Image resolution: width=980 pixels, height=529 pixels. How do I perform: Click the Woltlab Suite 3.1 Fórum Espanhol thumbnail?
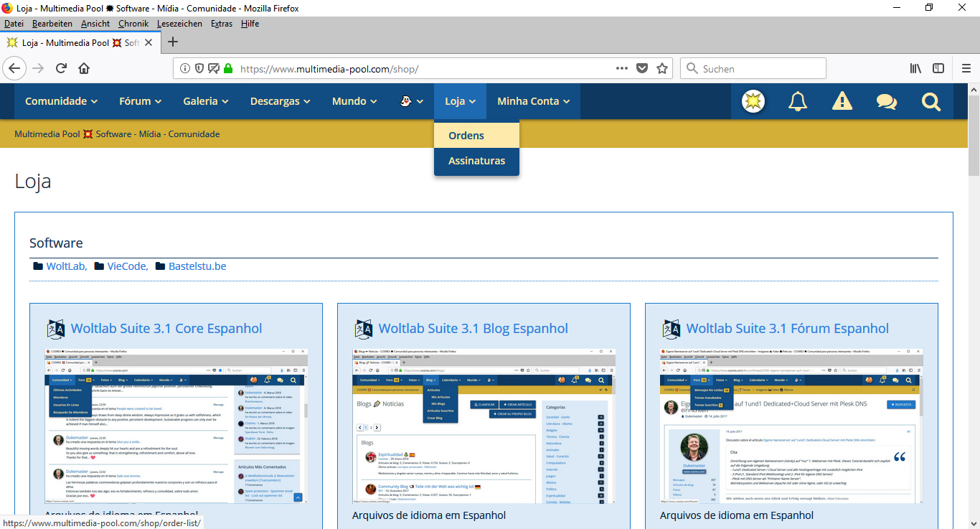pos(791,426)
